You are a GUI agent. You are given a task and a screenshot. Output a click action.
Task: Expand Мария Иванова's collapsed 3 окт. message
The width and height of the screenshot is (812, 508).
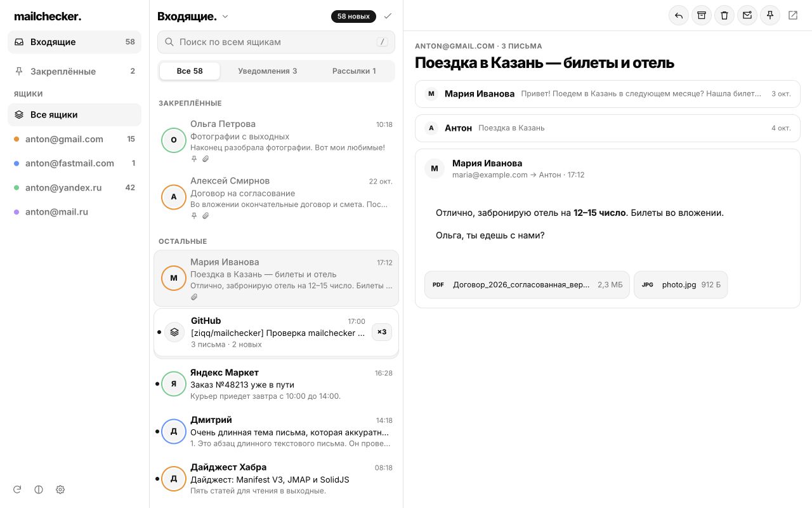pyautogui.click(x=608, y=94)
